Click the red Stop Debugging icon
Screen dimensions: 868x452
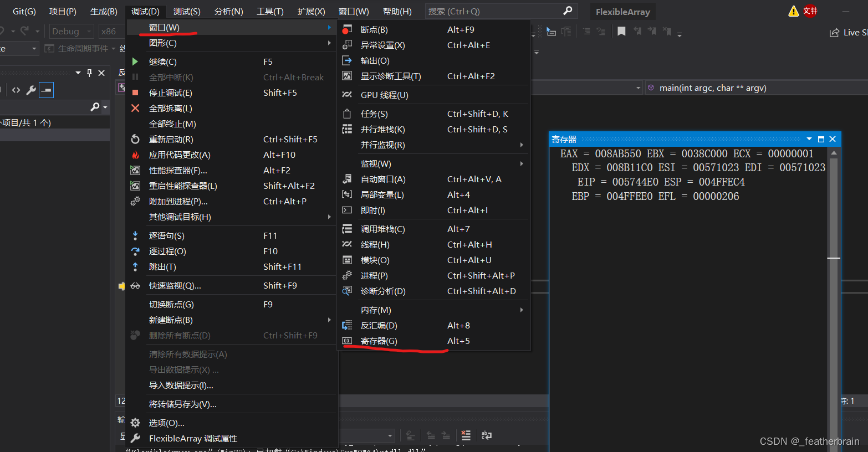(135, 93)
